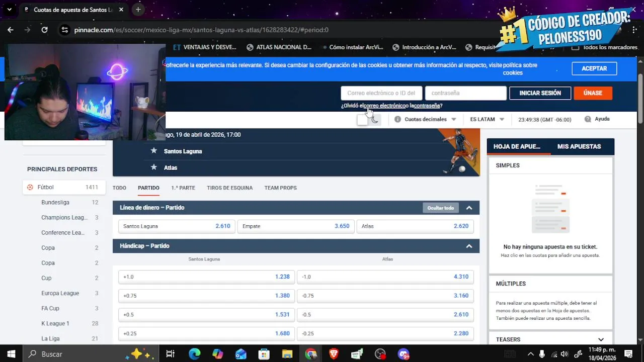The image size is (644, 362).
Task: Switch to the TEAM PROPS tab
Action: pyautogui.click(x=280, y=188)
